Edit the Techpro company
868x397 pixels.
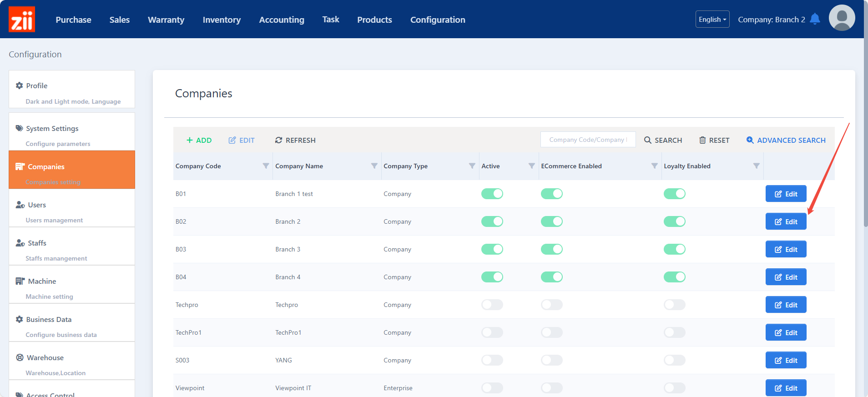point(786,305)
